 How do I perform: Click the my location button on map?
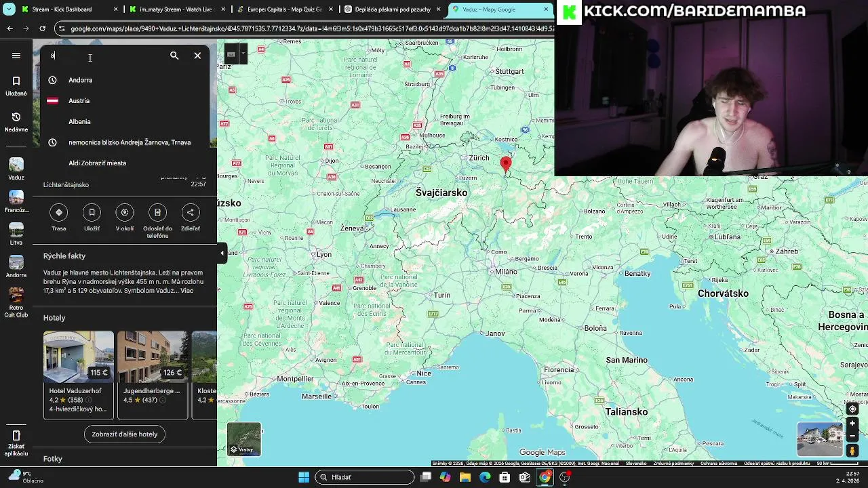852,409
